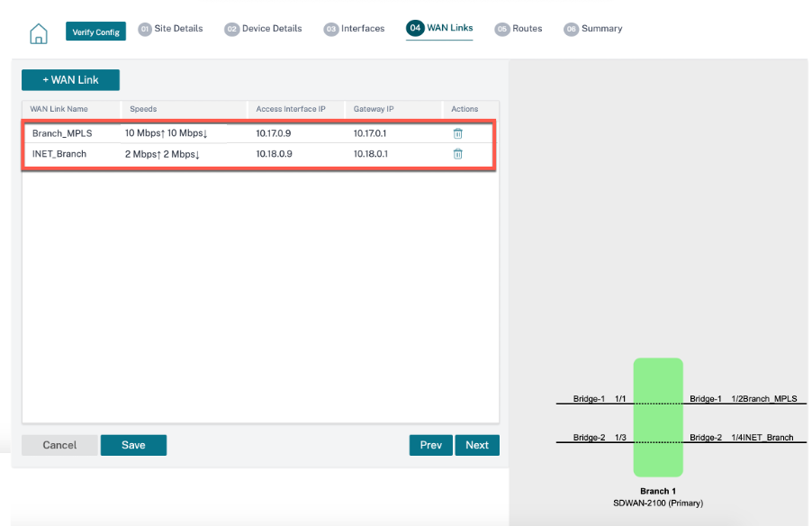This screenshot has height=526, width=812.
Task: Delete the Branch_MPLS WAN link
Action: 458,133
